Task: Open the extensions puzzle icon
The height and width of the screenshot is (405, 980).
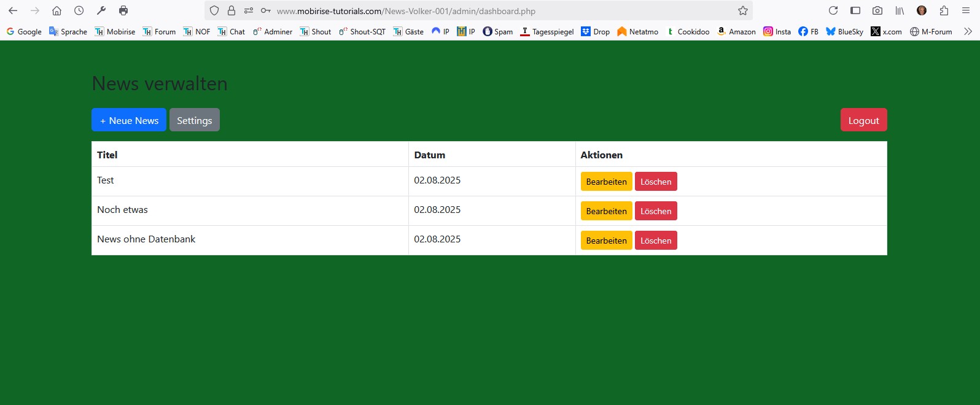Action: (x=944, y=10)
